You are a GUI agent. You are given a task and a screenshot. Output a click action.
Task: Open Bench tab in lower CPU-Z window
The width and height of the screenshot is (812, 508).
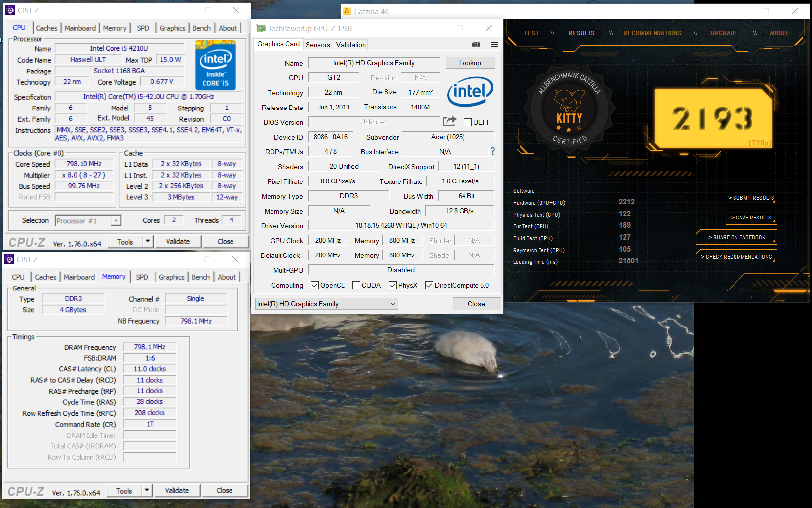pyautogui.click(x=200, y=277)
